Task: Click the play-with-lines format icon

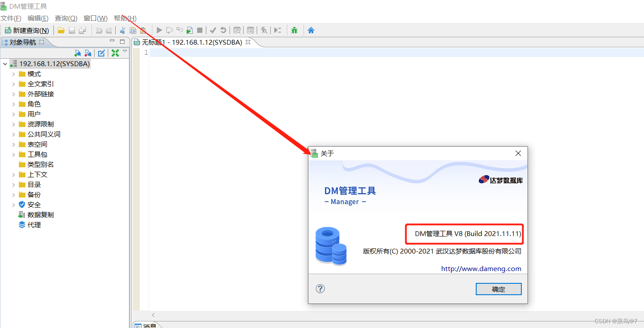Action: point(278,30)
